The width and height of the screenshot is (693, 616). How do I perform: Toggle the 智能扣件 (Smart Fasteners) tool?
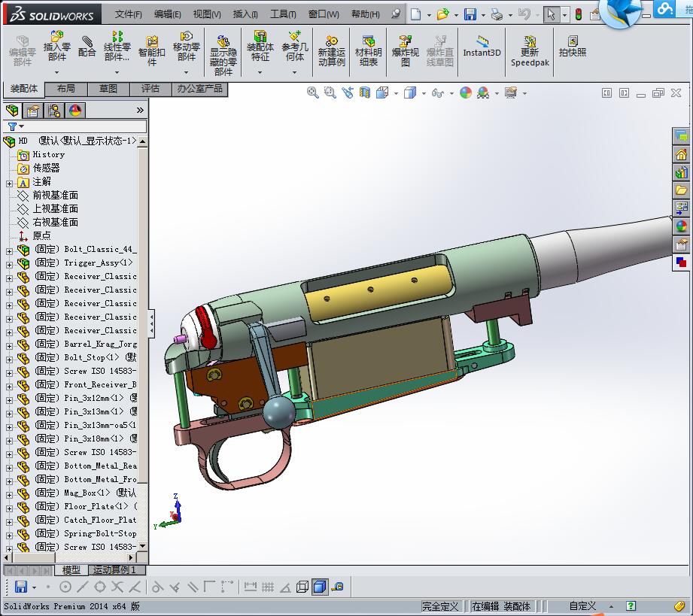tap(151, 50)
